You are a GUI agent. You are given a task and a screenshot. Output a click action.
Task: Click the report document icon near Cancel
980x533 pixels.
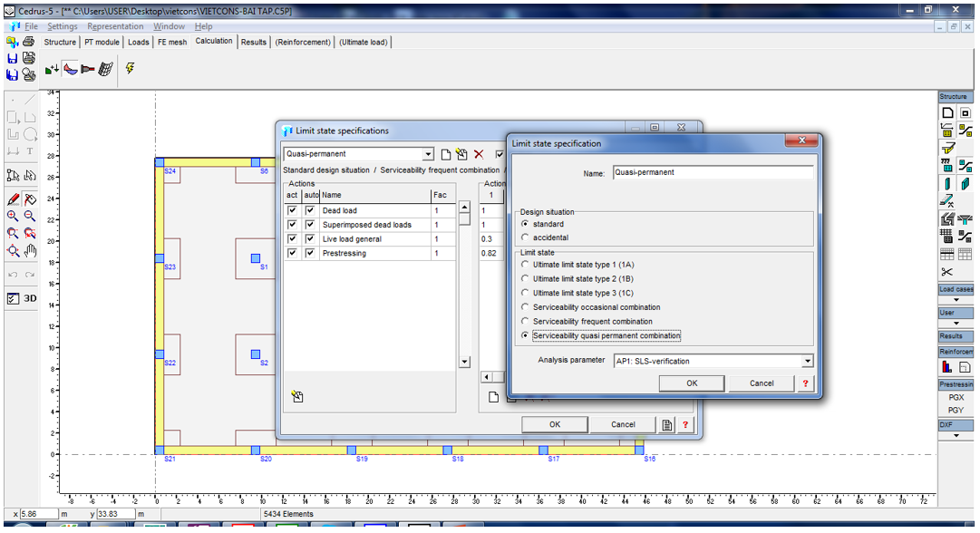tap(667, 425)
